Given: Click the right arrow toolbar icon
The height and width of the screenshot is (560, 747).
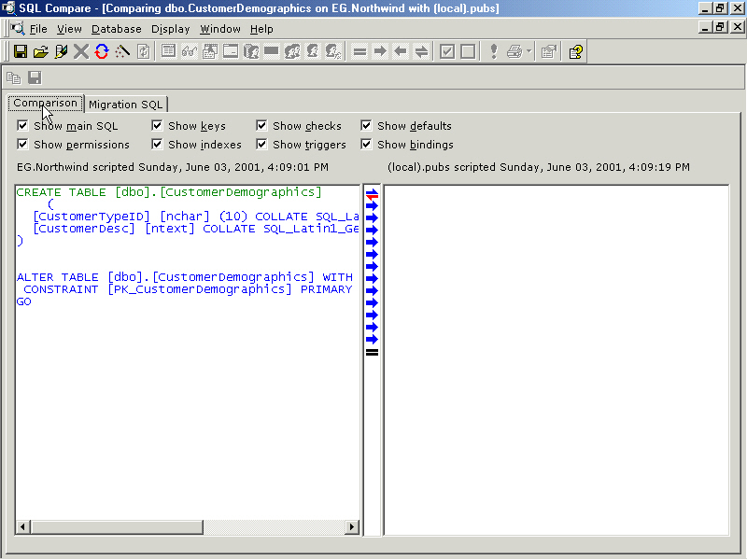Looking at the screenshot, I should point(380,51).
